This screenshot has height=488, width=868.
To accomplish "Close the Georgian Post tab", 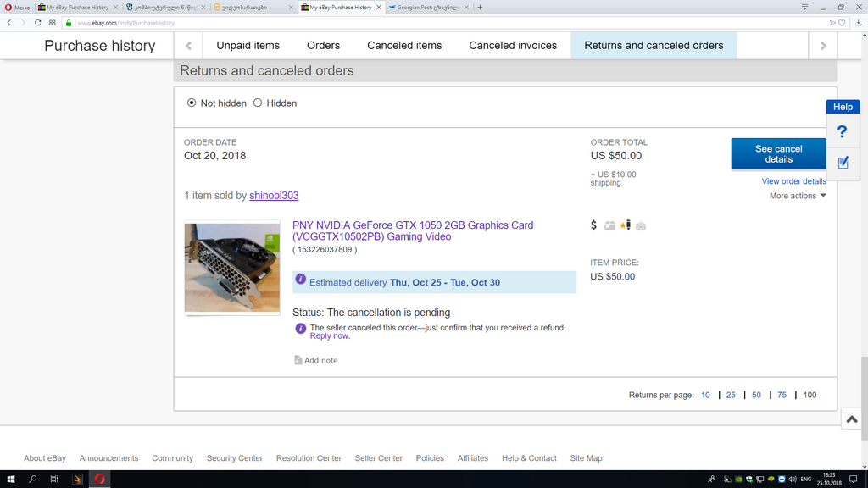I will click(466, 7).
